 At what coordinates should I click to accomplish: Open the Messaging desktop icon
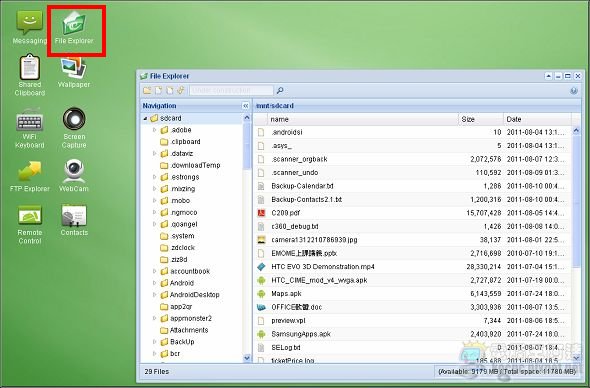coord(29,27)
